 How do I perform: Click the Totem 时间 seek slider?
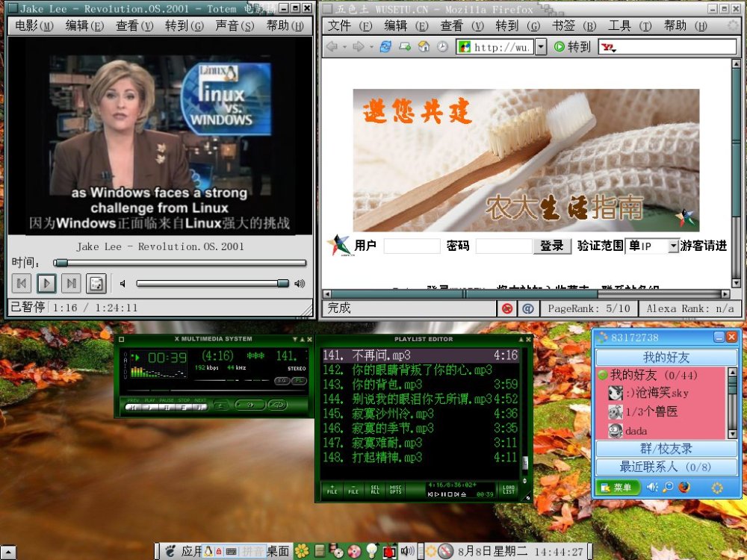click(179, 262)
